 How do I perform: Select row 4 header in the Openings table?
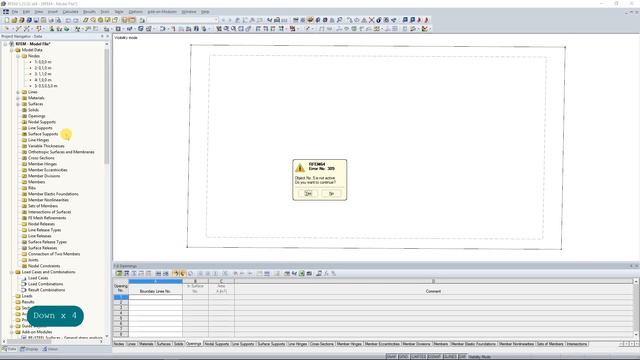[120, 313]
